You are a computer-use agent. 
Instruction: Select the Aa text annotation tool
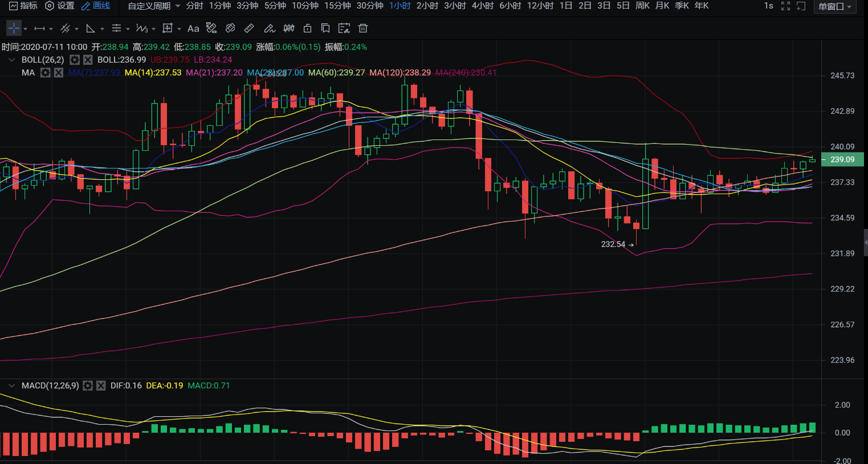point(193,28)
